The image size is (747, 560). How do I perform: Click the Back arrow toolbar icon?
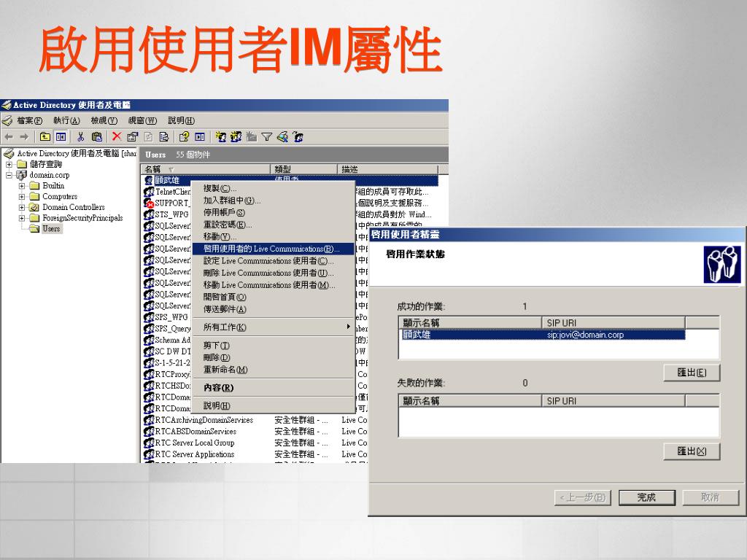pos(9,137)
